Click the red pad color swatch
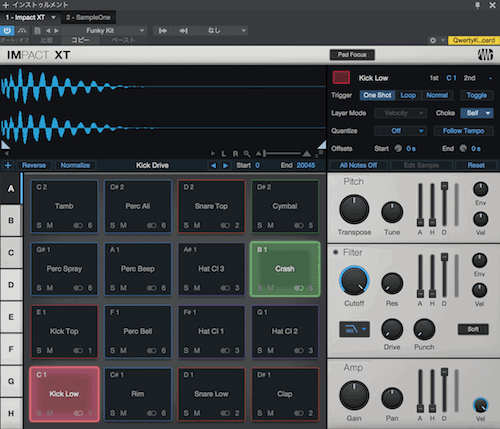 pos(341,78)
